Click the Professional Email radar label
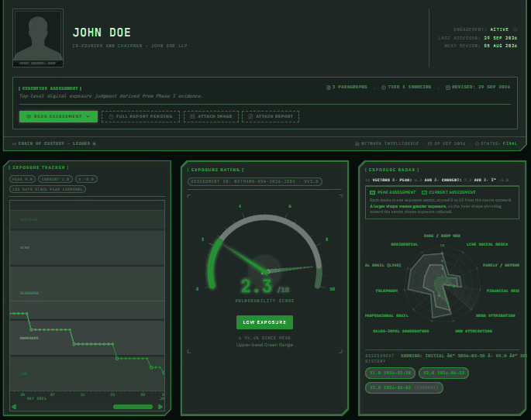The image size is (531, 420). (x=386, y=315)
